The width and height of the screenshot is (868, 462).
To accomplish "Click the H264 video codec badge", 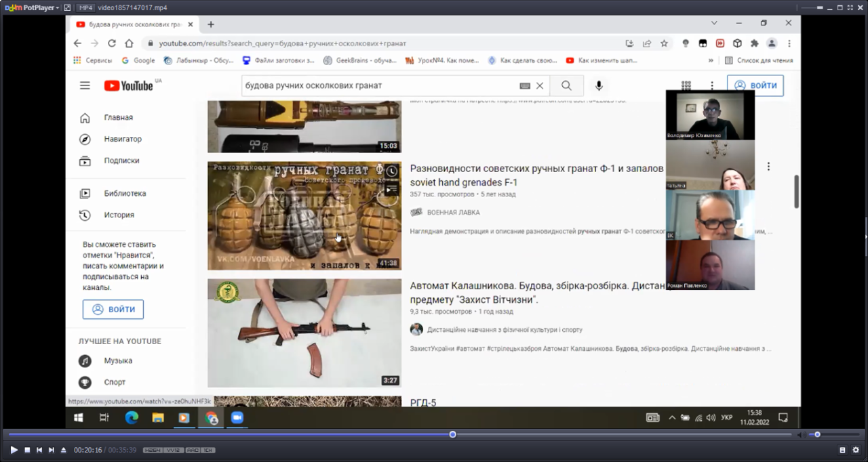I will click(152, 450).
